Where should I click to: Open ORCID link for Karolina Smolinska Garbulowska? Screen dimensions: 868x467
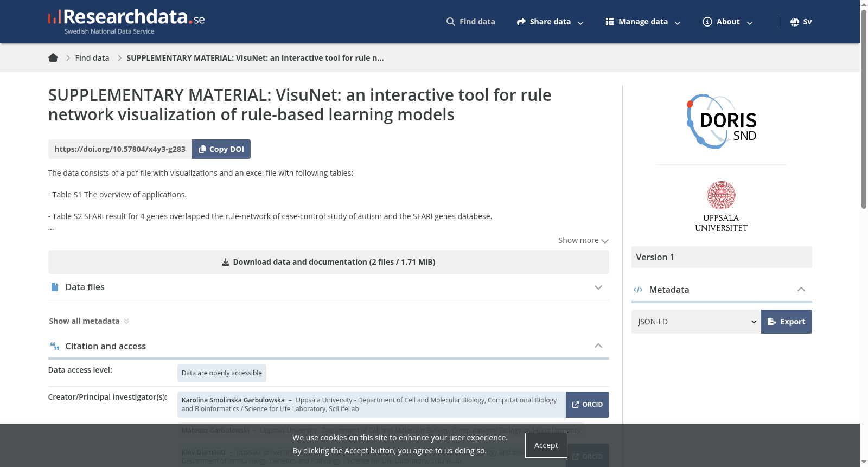tap(588, 405)
